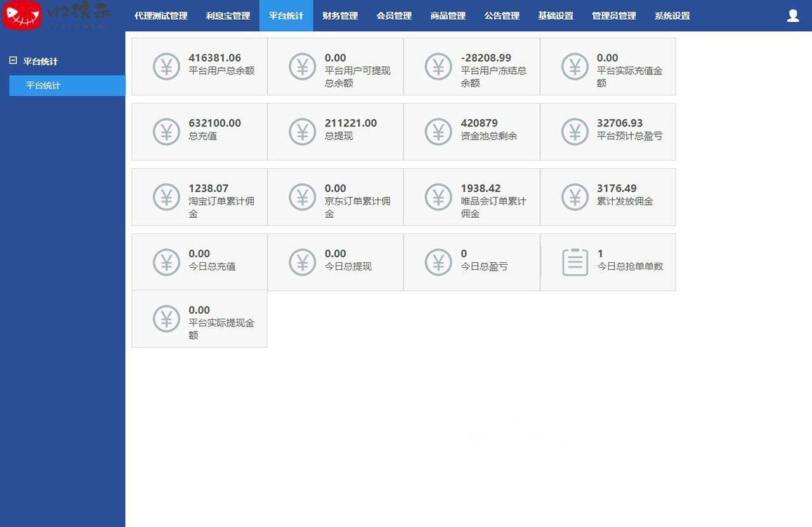Click yen icon next to 今日总盈亏
The width and height of the screenshot is (812, 527).
(438, 262)
